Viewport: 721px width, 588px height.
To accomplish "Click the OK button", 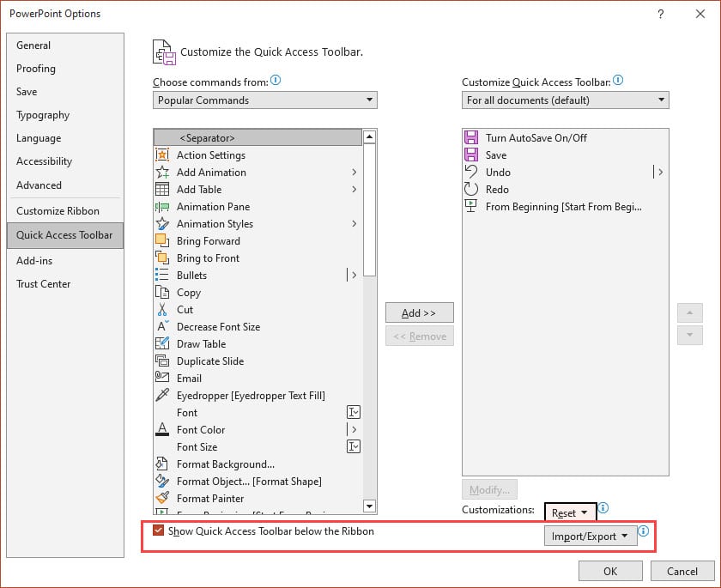I will (610, 571).
